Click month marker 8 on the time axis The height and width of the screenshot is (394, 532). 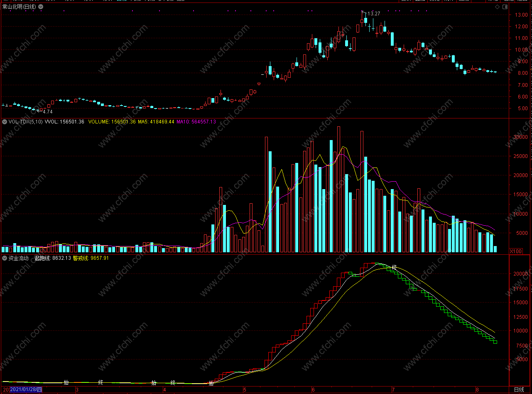(x=477, y=390)
